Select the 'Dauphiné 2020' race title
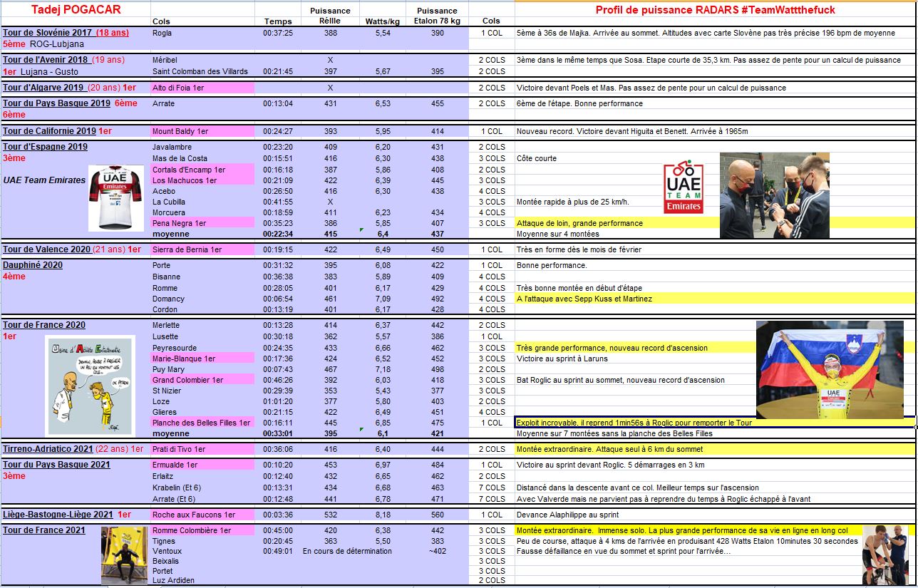Screen dimensions: 918x588 tap(32, 265)
